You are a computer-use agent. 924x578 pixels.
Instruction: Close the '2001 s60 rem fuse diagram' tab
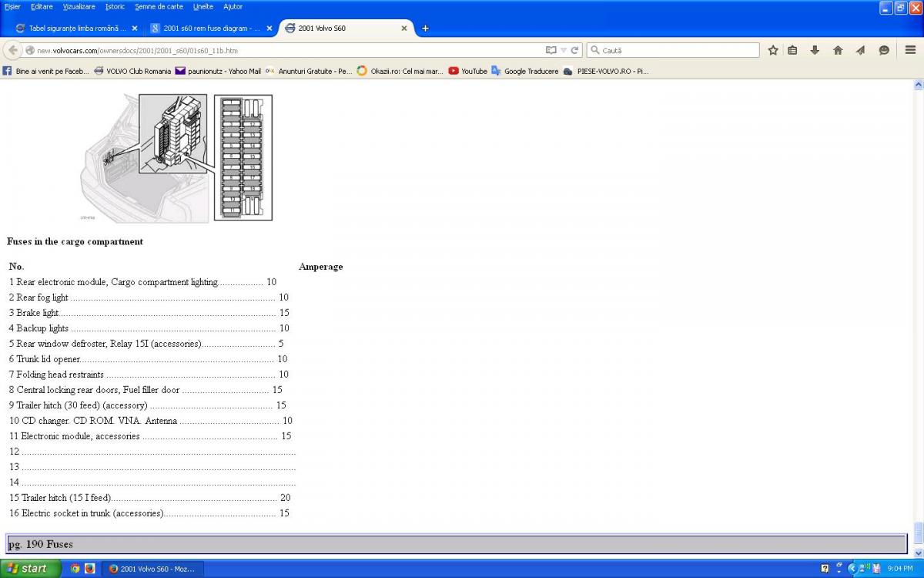269,29
